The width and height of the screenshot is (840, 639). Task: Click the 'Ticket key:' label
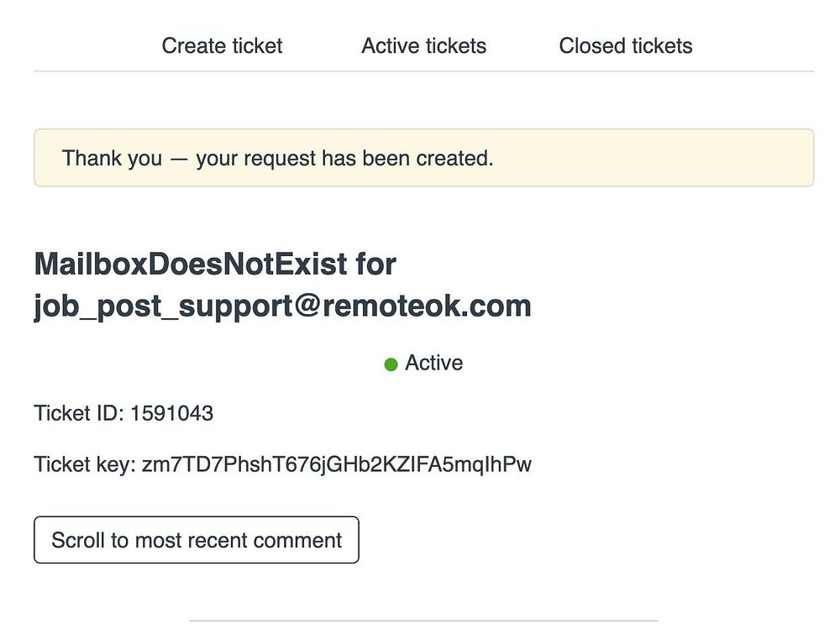click(84, 464)
